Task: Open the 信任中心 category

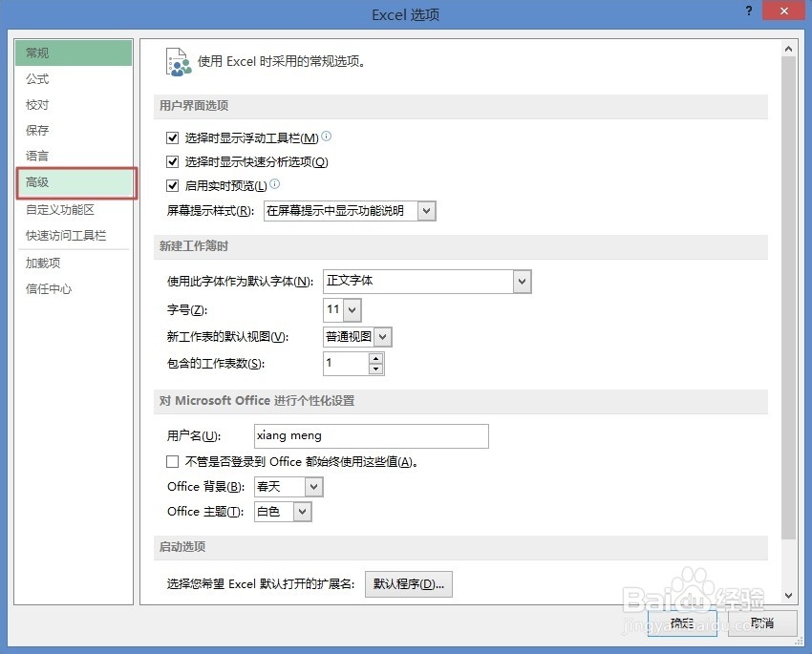Action: coord(74,288)
